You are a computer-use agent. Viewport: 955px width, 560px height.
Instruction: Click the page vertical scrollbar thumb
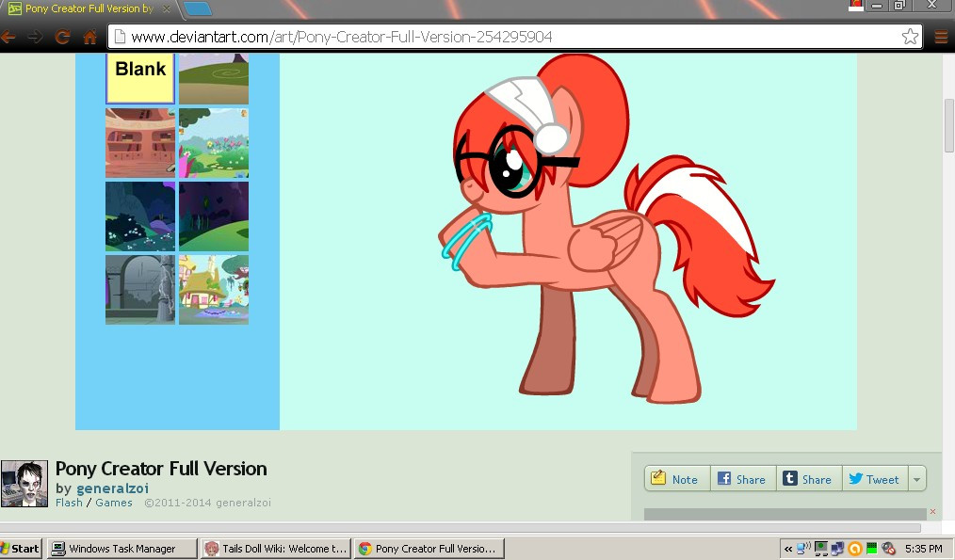[x=949, y=126]
